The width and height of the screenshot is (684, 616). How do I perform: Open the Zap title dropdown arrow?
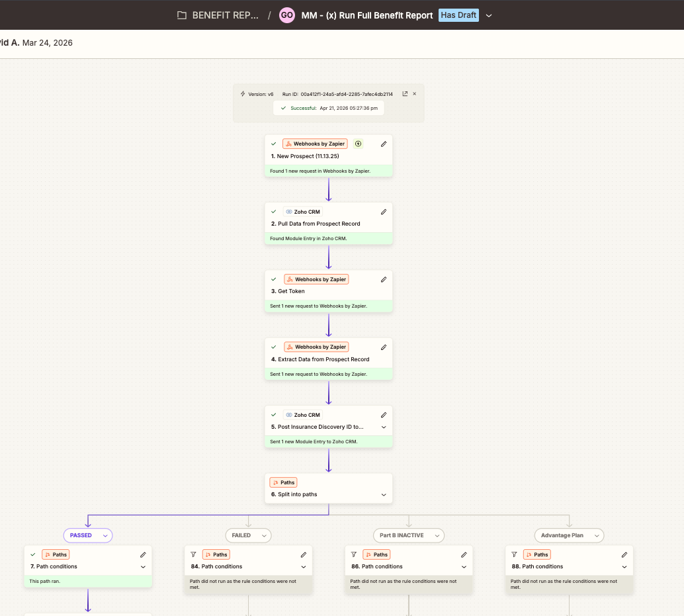point(489,16)
